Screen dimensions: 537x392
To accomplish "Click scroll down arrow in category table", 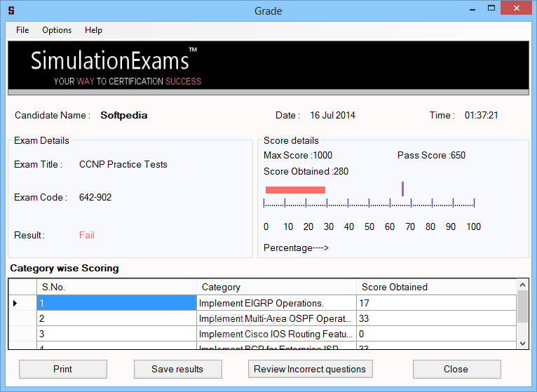I will point(522,344).
